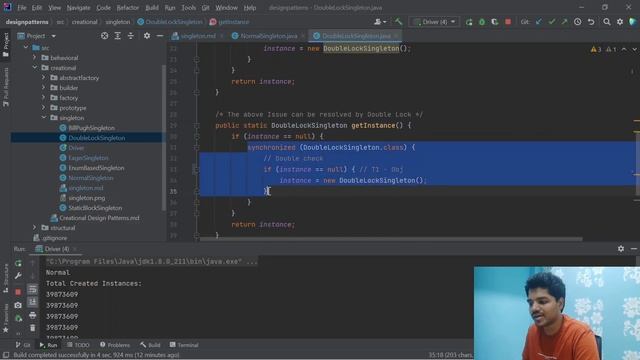Stop the run with top toolbar red square
This screenshot has height=360, width=640.
pos(508,22)
